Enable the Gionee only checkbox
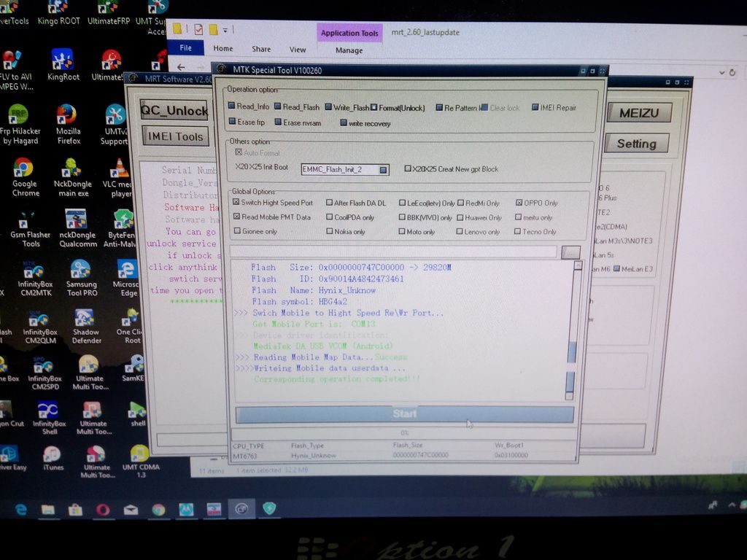747x560 pixels. [x=237, y=231]
